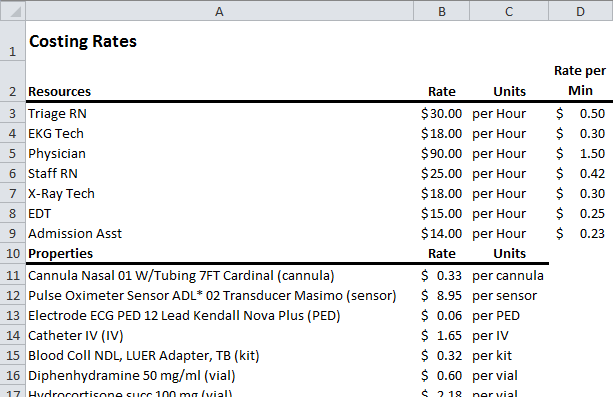This screenshot has height=397, width=613.
Task: Click the 0.50 rate per min cell
Action: point(581,113)
